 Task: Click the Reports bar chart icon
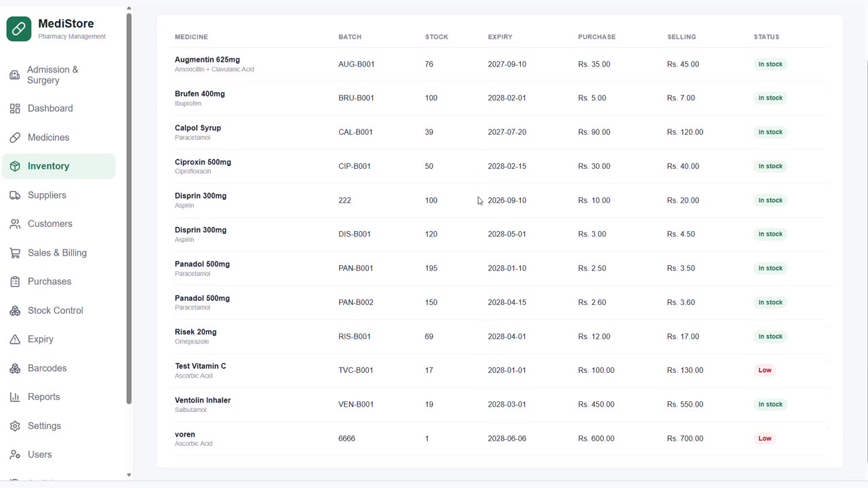[15, 397]
